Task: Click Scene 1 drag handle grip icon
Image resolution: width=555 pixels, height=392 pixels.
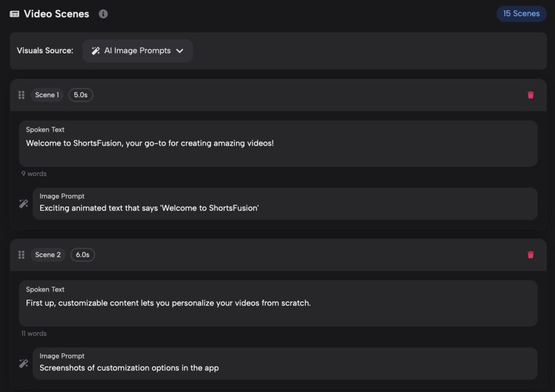Action: click(21, 95)
